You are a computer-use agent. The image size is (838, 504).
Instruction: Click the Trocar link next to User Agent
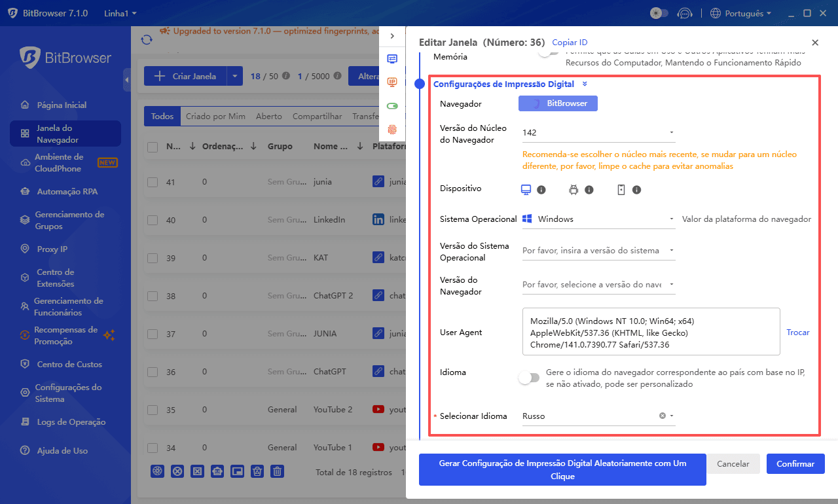(x=797, y=332)
